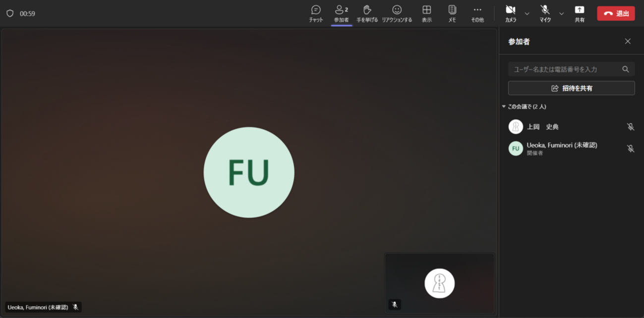Click the 表示 (View) icon
Image resolution: width=644 pixels, height=318 pixels.
coord(426,13)
